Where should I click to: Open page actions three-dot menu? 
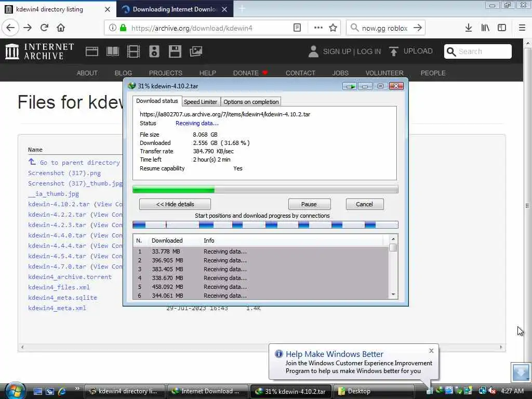click(x=318, y=28)
